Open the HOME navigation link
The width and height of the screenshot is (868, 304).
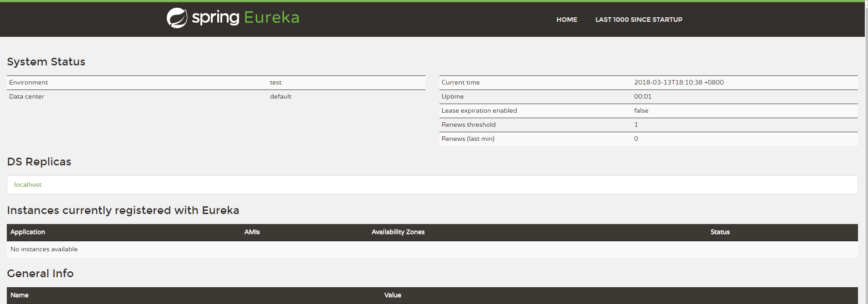pyautogui.click(x=567, y=20)
